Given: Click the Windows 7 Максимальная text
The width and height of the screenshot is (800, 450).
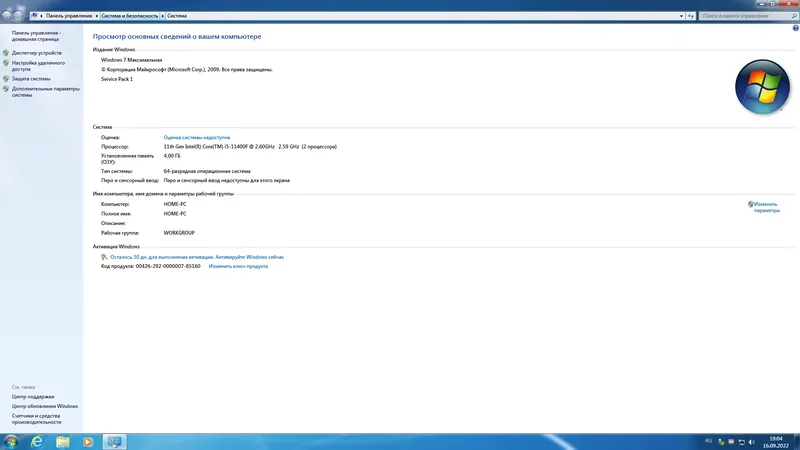Looking at the screenshot, I should click(x=131, y=60).
